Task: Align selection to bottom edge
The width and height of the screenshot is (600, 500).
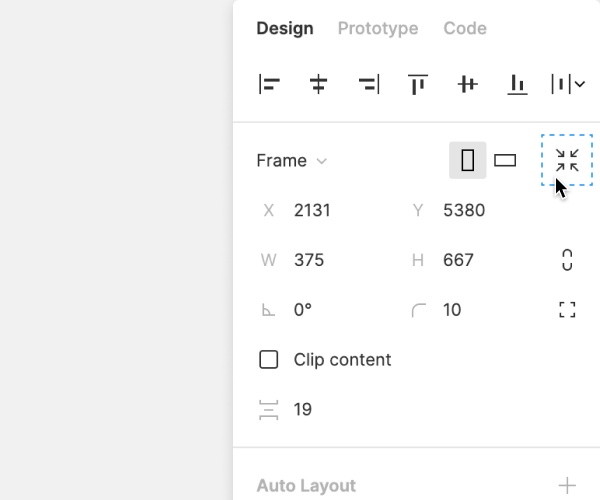Action: pos(517,85)
